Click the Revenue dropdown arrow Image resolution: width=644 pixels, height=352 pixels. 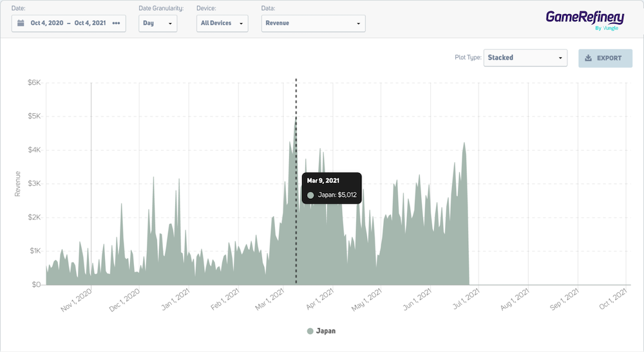coord(358,23)
